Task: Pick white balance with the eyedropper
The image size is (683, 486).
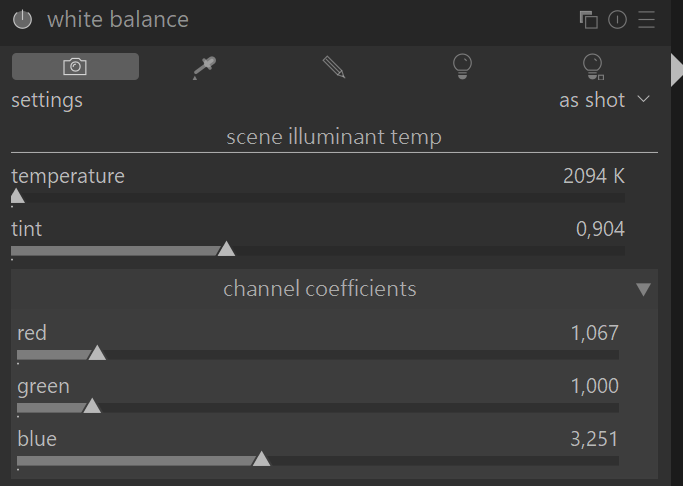Action: tap(204, 66)
